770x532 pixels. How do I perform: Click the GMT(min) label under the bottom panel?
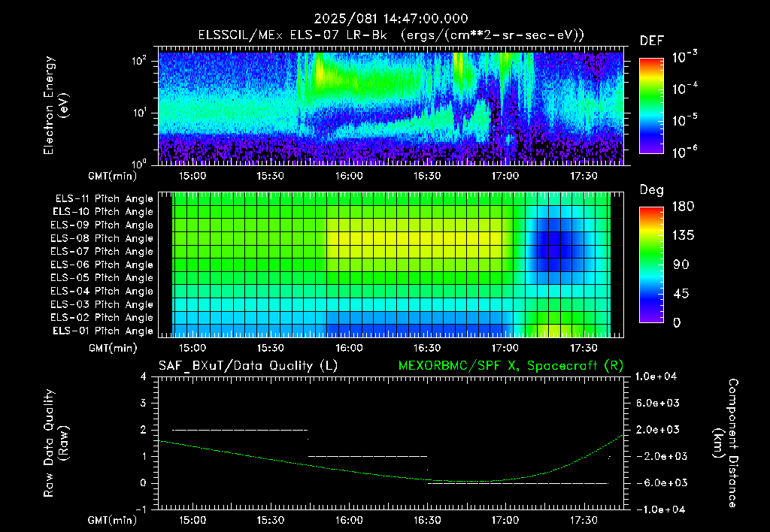113,520
